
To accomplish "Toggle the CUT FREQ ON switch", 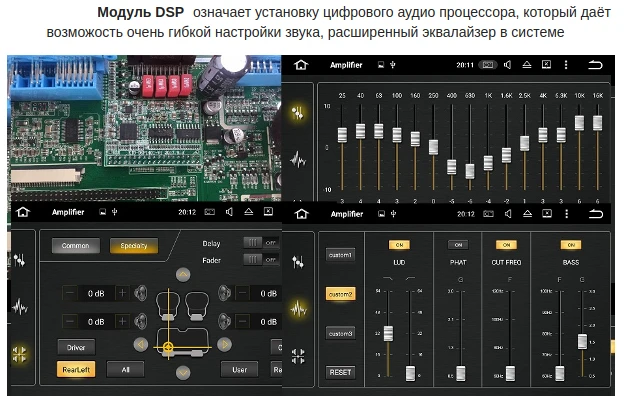I will pos(506,245).
